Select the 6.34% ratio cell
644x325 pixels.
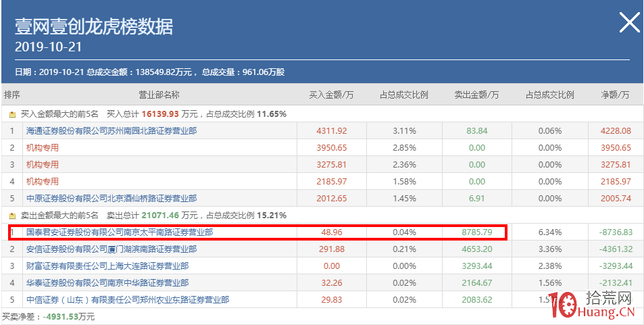[549, 232]
